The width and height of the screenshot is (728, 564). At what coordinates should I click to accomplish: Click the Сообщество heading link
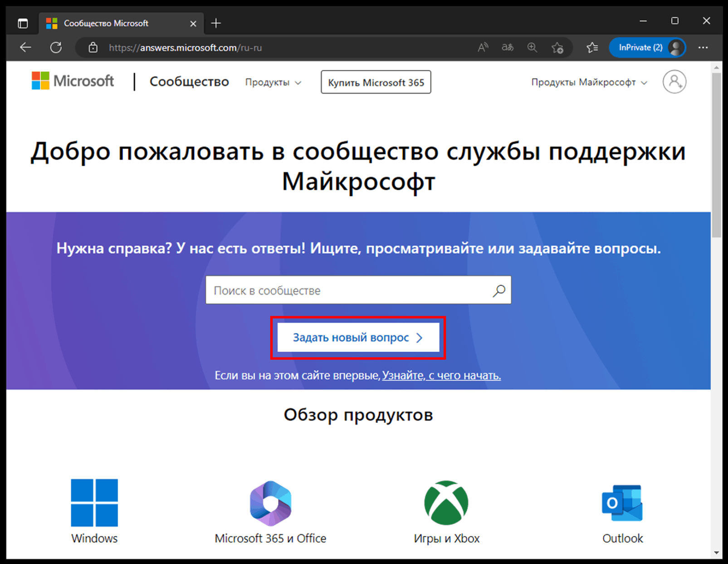189,82
